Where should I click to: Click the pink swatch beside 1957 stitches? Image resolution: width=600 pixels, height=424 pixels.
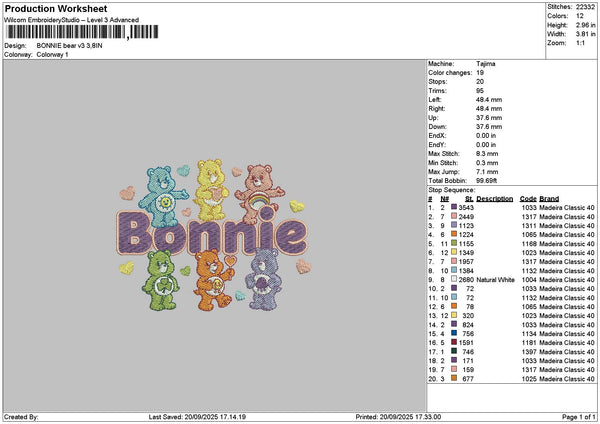[454, 261]
